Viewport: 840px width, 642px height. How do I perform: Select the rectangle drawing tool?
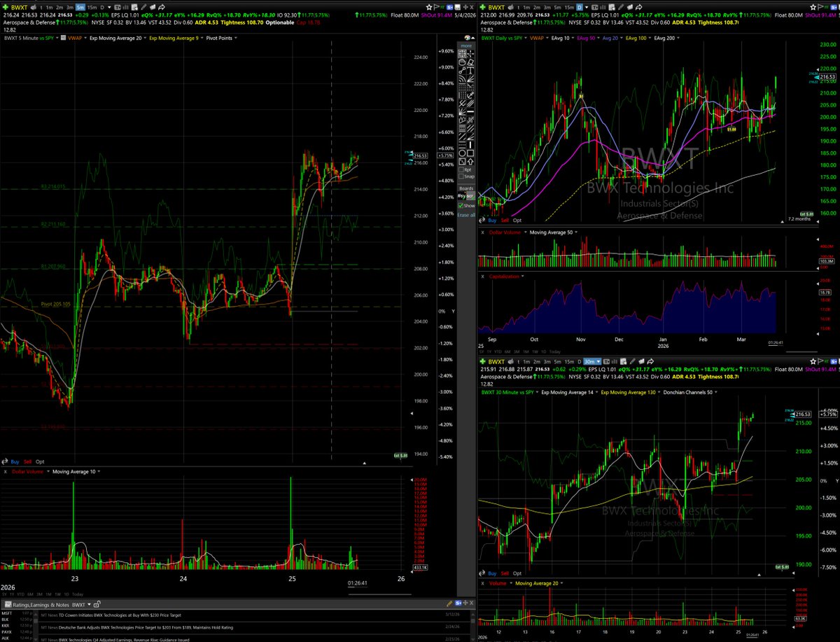tap(470, 153)
